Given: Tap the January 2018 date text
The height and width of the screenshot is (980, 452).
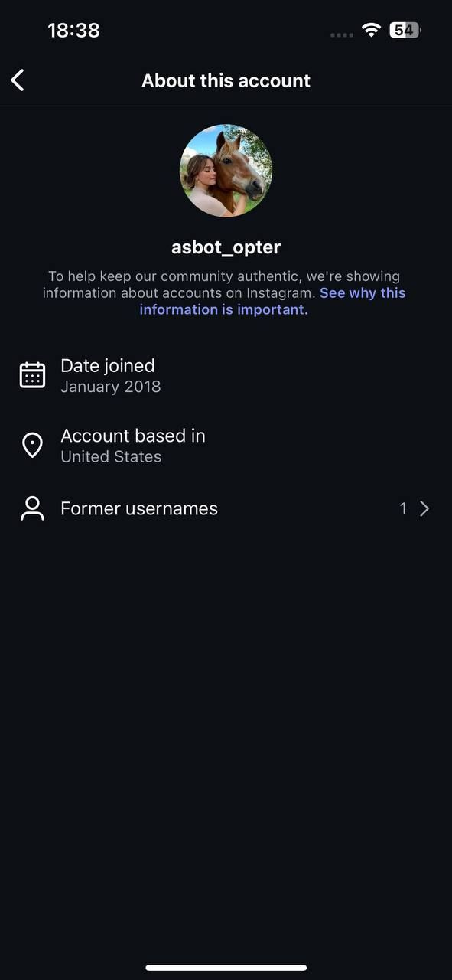Looking at the screenshot, I should pyautogui.click(x=111, y=387).
